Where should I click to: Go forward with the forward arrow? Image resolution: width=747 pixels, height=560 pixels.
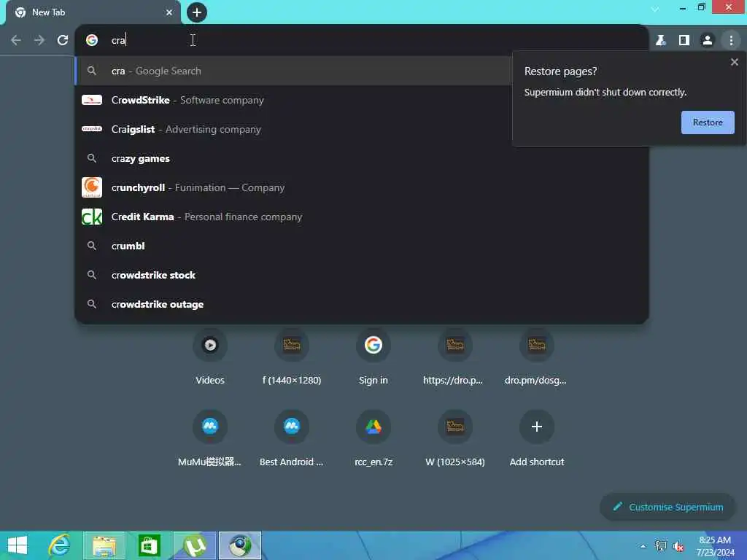(39, 40)
